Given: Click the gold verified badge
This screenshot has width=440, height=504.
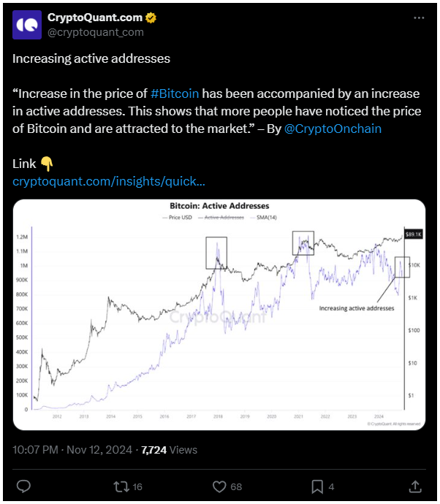Looking at the screenshot, I should click(x=151, y=18).
